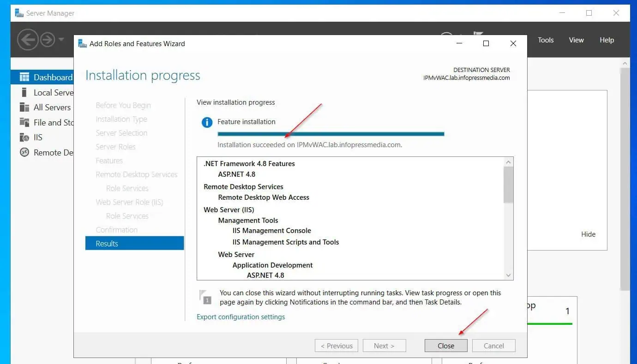Click the Local Server icon
This screenshot has height=364, width=637.
point(24,92)
